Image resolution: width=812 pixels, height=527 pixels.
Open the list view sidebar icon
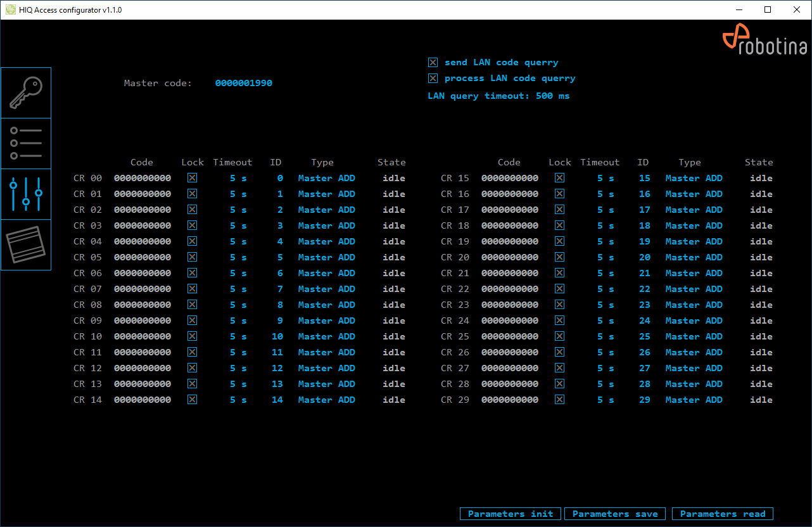point(26,143)
